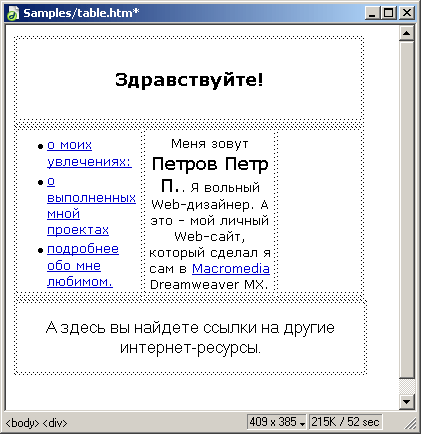Image resolution: width=421 pixels, height=434 pixels.
Task: Click the empty right table cell
Action: pos(319,211)
